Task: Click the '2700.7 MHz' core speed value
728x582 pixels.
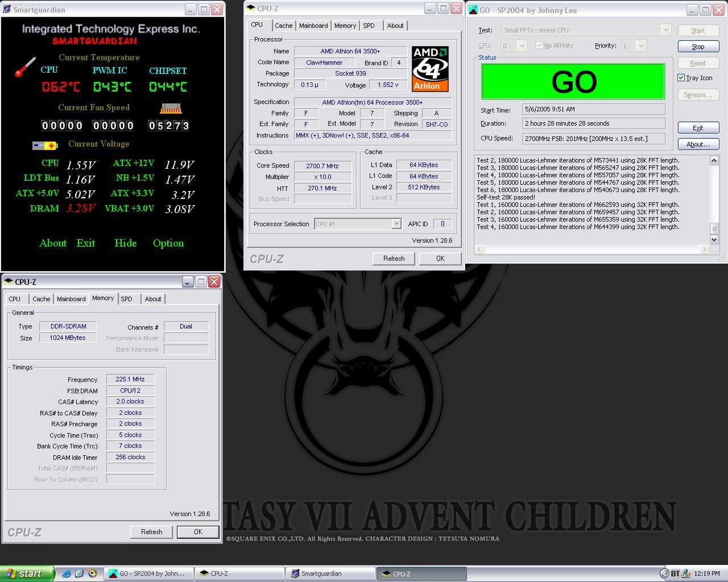Action: pos(322,166)
